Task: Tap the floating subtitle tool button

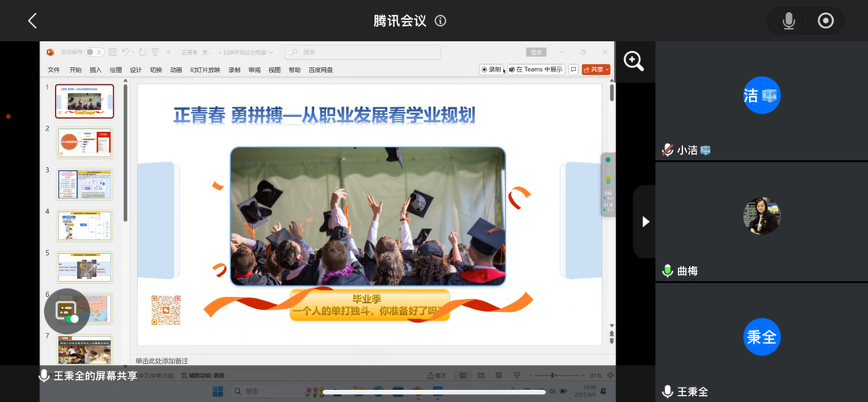Action: (x=66, y=310)
